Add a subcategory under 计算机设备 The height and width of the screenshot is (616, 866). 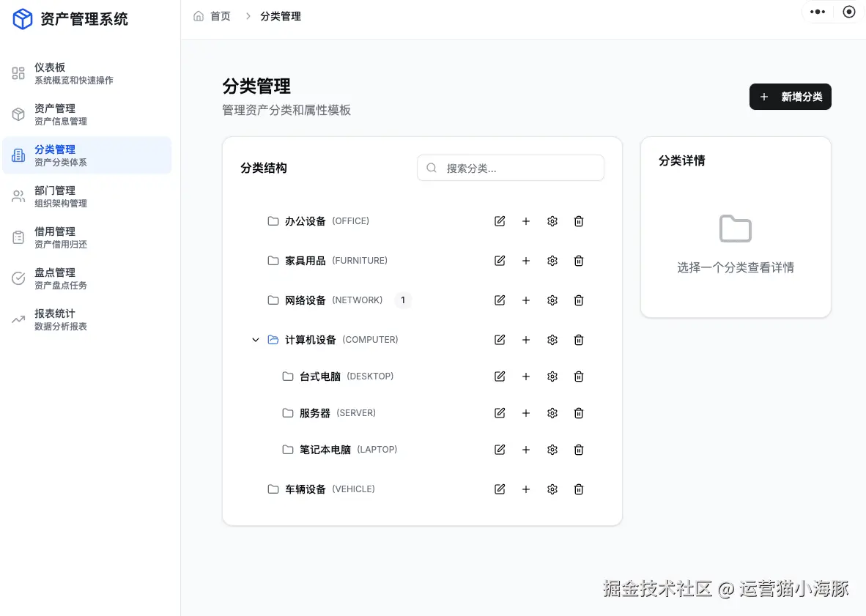coord(526,340)
